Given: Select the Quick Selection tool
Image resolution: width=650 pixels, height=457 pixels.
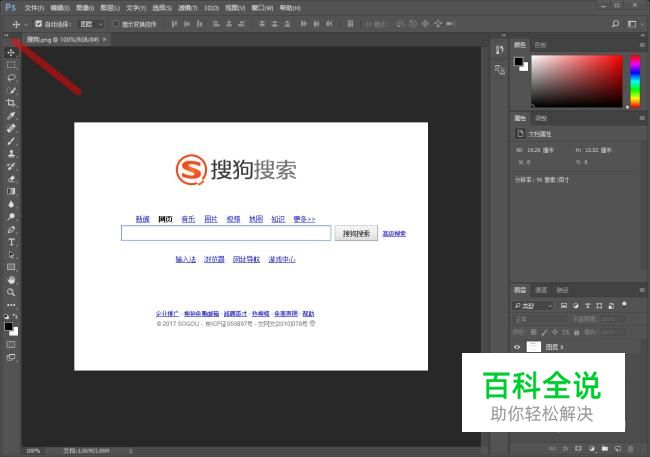Looking at the screenshot, I should (11, 90).
